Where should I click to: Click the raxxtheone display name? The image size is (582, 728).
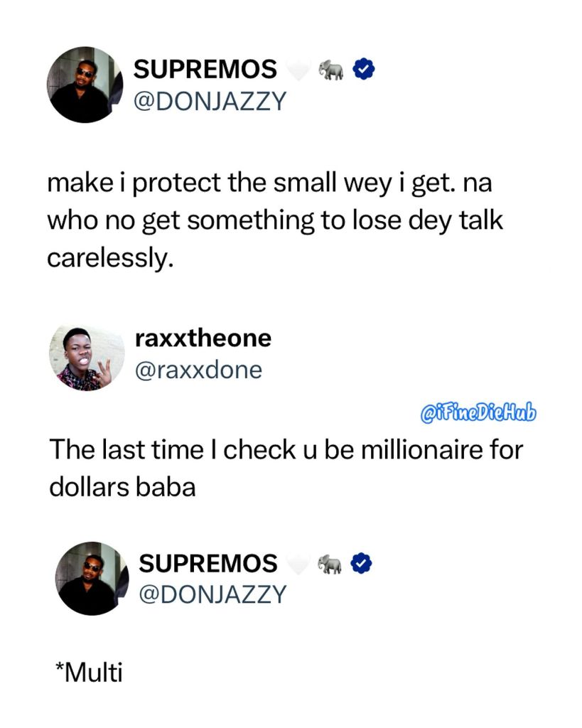(203, 338)
